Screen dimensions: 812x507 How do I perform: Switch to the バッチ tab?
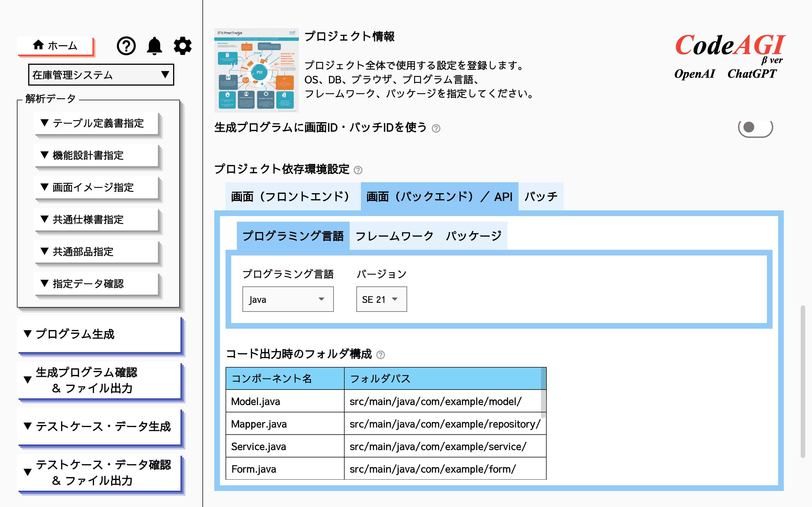click(540, 197)
